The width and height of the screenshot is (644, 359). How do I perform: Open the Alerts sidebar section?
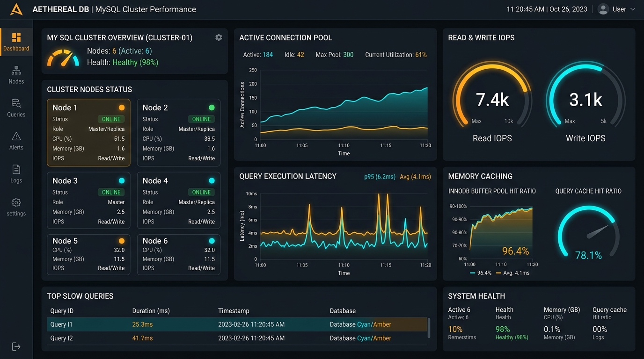click(x=16, y=141)
